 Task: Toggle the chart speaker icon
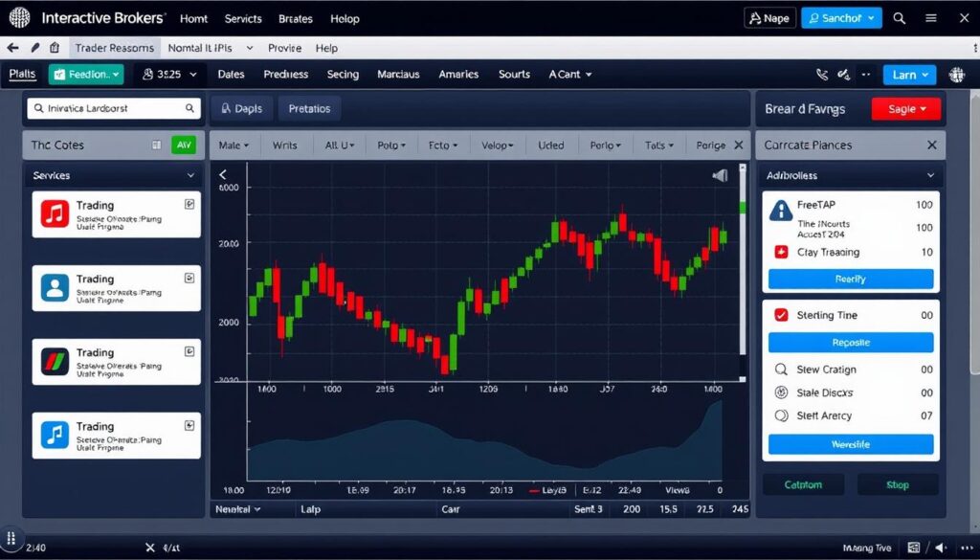[x=720, y=175]
